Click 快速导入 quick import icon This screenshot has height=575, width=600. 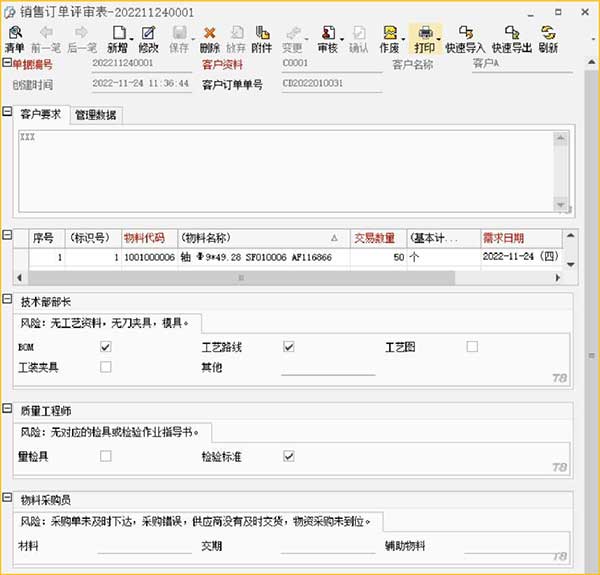tap(465, 39)
